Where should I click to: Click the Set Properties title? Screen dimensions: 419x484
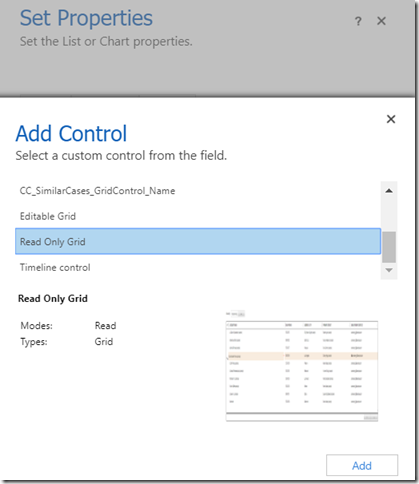coord(86,18)
